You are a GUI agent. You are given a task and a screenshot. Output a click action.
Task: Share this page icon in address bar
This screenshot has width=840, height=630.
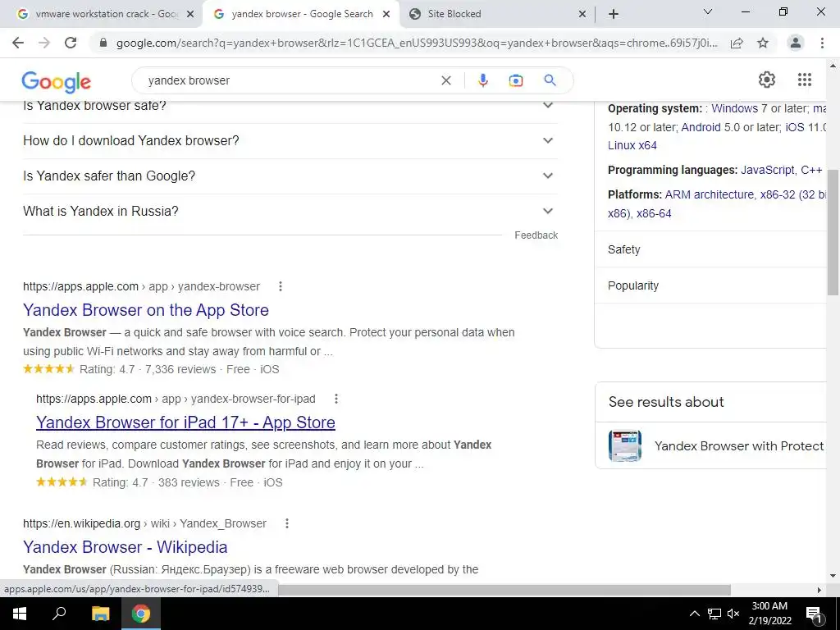737,43
